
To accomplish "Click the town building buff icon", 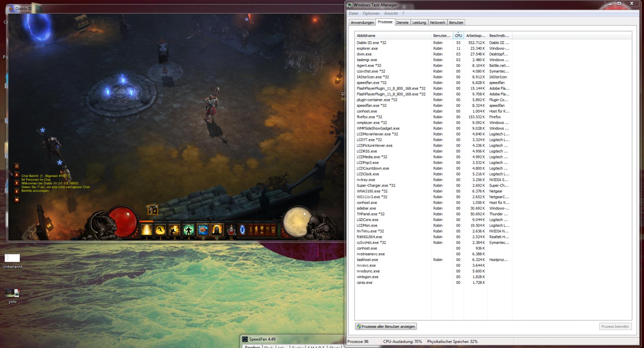I will [152, 210].
